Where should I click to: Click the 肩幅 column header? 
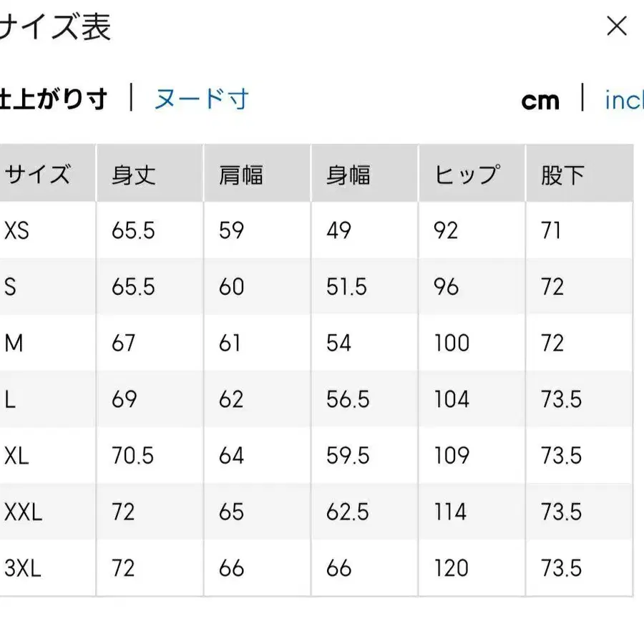241,173
